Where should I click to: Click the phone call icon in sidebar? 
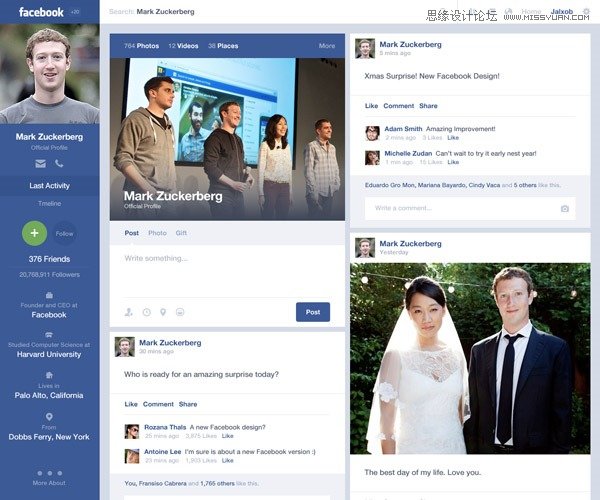59,164
